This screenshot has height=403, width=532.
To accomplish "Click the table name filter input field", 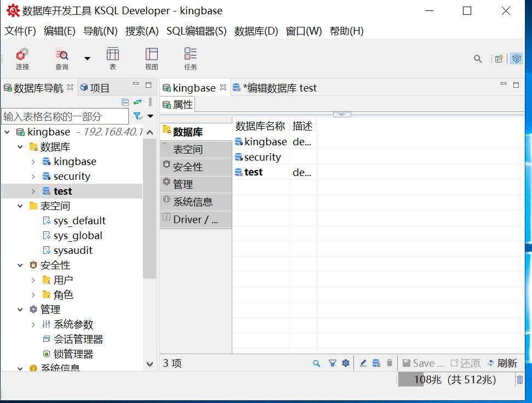I will [65, 116].
